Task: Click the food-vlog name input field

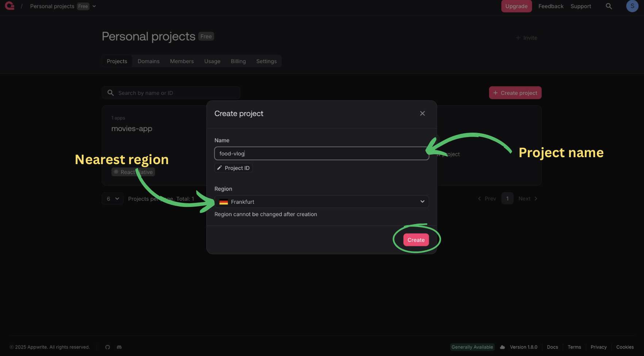Action: point(321,153)
